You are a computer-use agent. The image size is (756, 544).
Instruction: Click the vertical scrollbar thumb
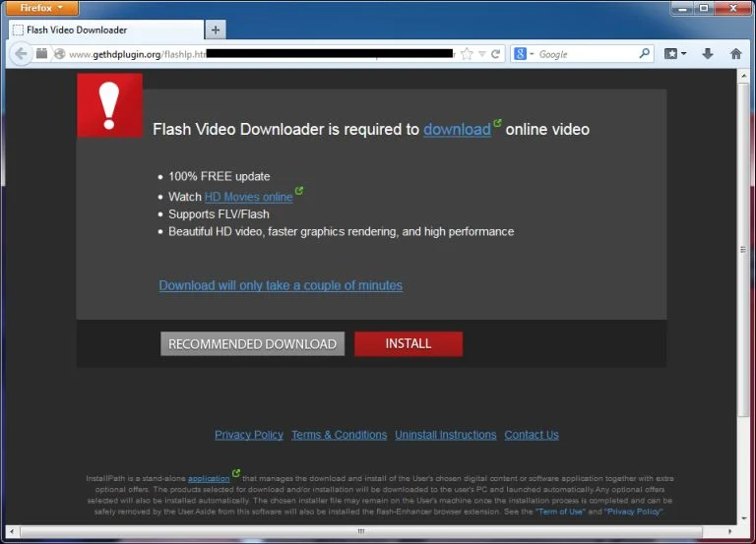[x=743, y=249]
